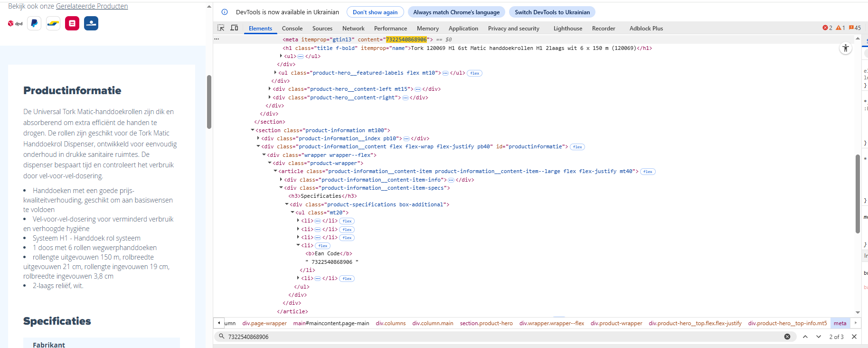This screenshot has width=868, height=348.
Task: Switch to the Elements tab
Action: (260, 29)
